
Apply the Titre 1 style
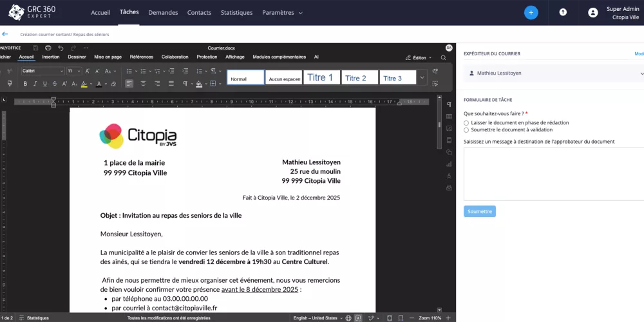[x=321, y=78]
